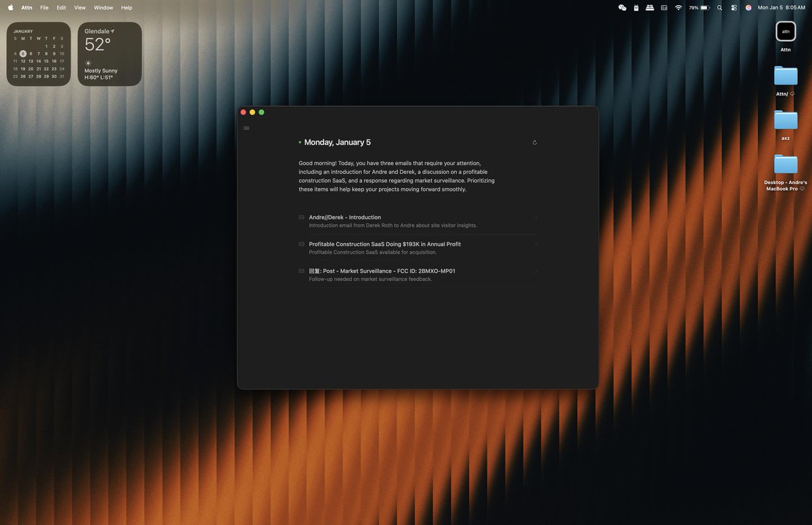Viewport: 812px width, 525px height.
Task: Click the envelope icon for Profitable Construction SaaS
Action: 301,244
